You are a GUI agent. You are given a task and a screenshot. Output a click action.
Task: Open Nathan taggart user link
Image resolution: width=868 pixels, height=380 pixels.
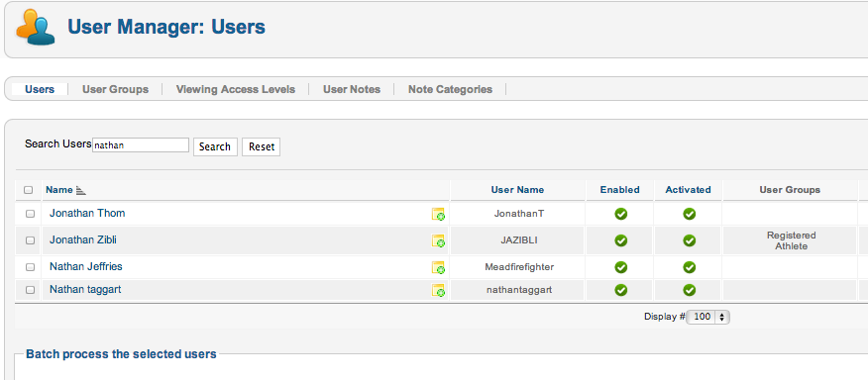[x=85, y=289]
